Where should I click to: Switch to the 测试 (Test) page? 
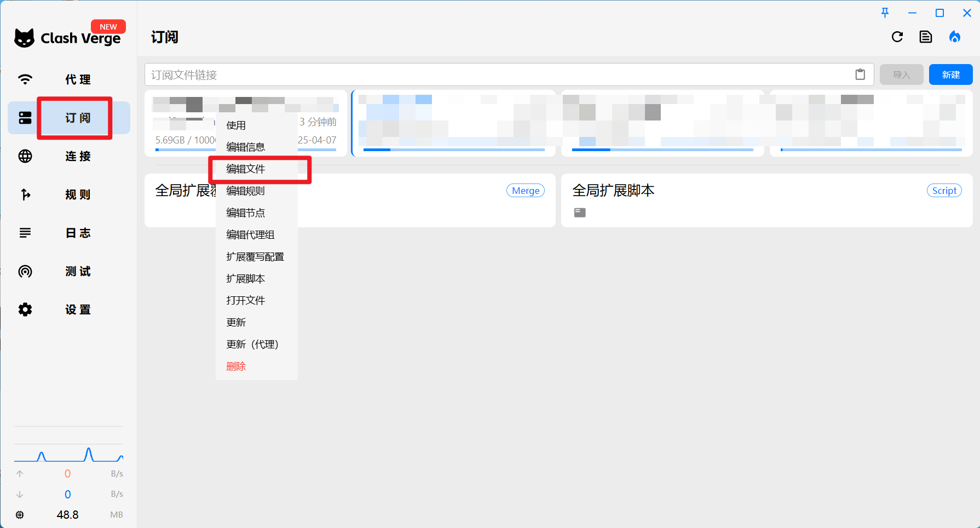click(x=69, y=271)
